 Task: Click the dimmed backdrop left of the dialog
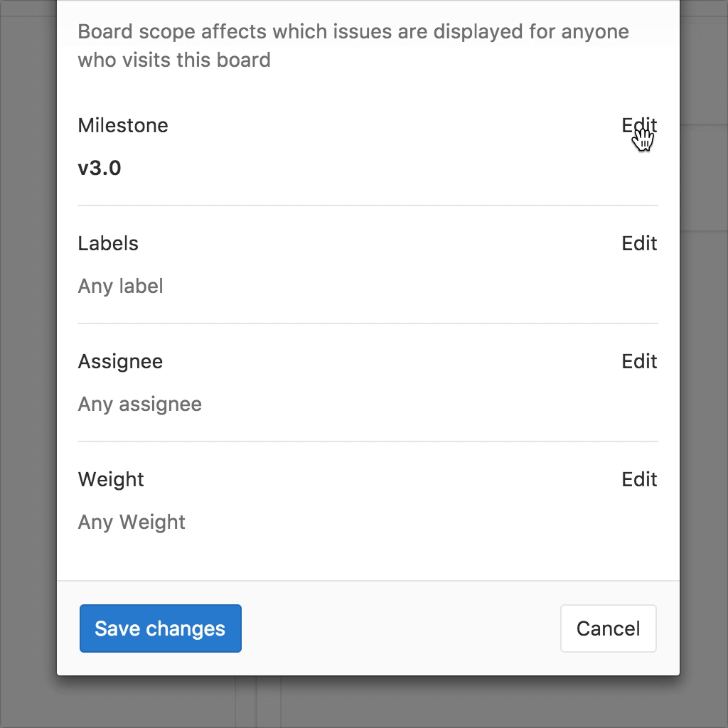point(28,355)
